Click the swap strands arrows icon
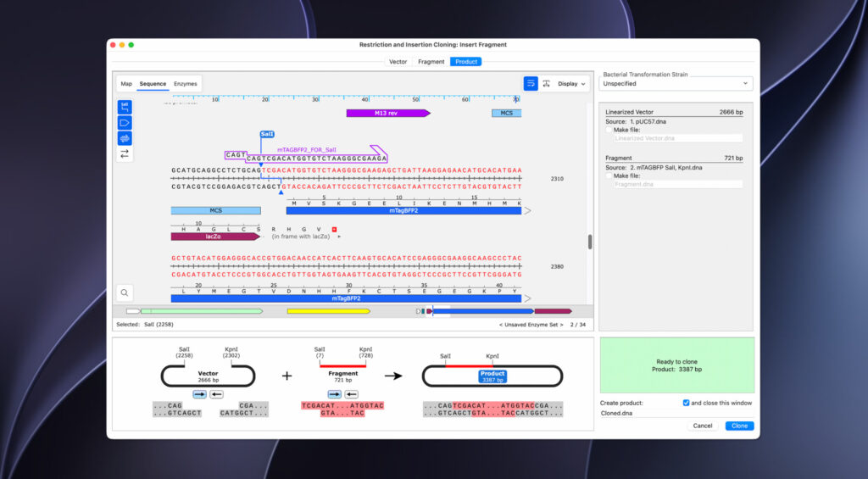868x479 pixels. click(125, 153)
